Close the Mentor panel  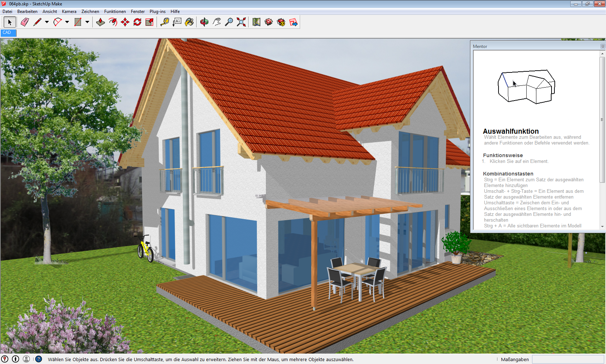point(602,46)
